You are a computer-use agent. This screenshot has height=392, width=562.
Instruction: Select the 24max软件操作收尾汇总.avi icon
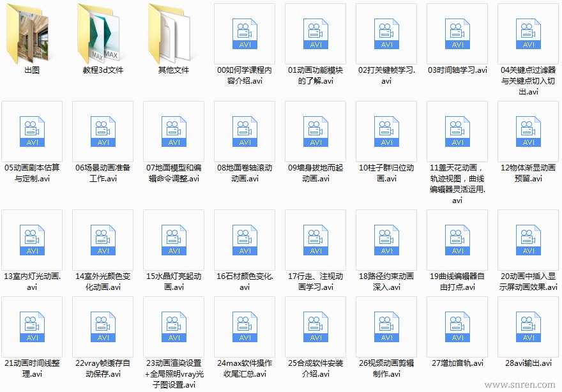pyautogui.click(x=245, y=326)
